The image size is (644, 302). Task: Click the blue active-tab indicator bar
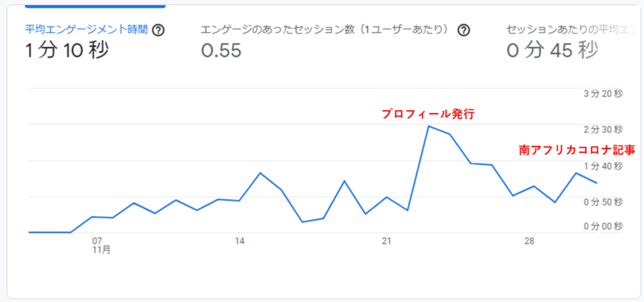pos(96,6)
